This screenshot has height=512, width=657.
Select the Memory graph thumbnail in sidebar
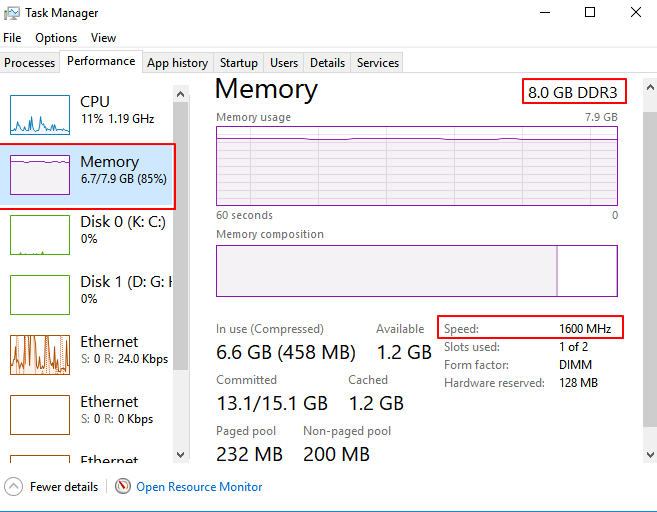(x=40, y=174)
